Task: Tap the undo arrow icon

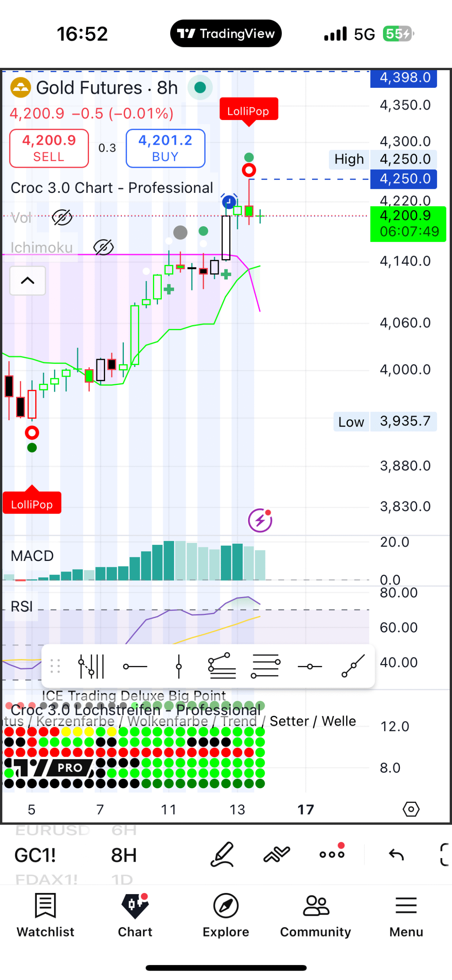Action: 396,854
